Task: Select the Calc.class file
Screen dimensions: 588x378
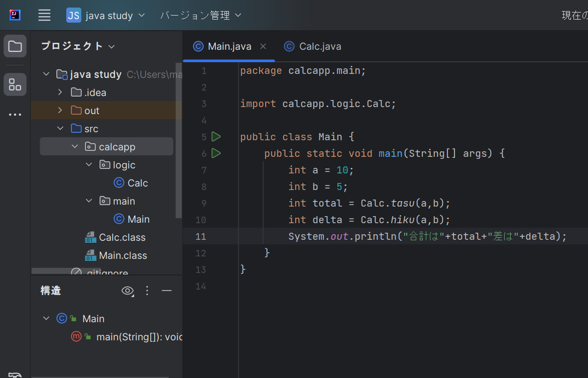Action: tap(115, 237)
